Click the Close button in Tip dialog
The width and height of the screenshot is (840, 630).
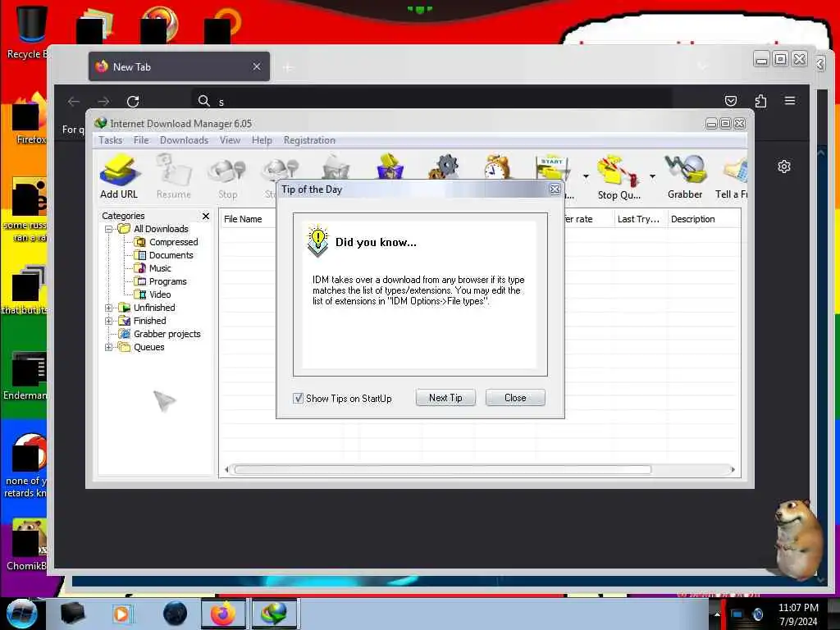point(515,398)
